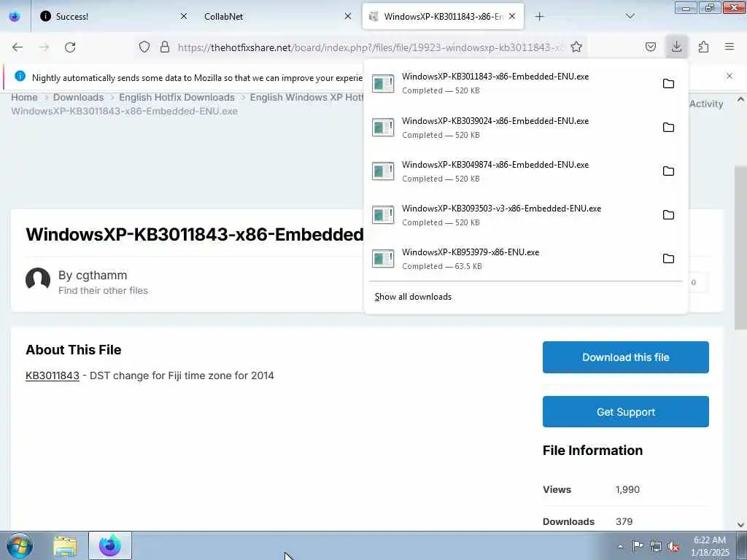
Task: Open the taskbar clock showing 6:22 AM
Action: [709, 545]
